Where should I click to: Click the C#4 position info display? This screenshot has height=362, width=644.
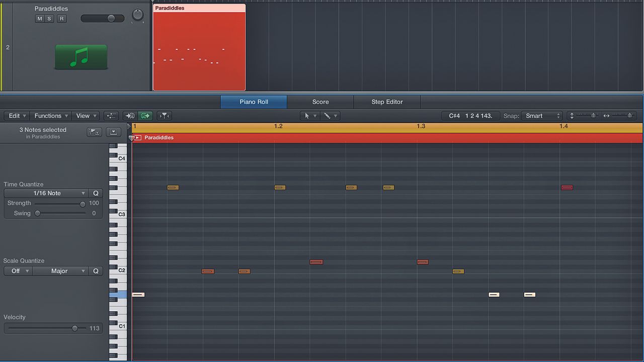[470, 116]
